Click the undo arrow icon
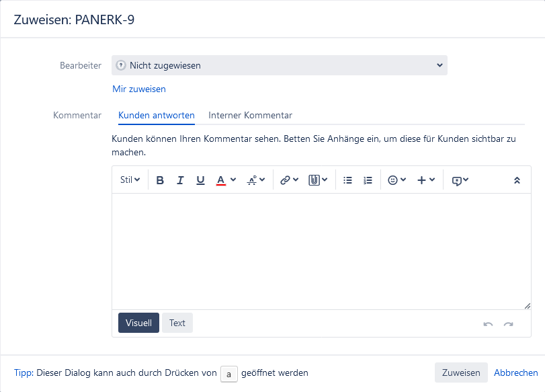The width and height of the screenshot is (545, 392). (488, 324)
